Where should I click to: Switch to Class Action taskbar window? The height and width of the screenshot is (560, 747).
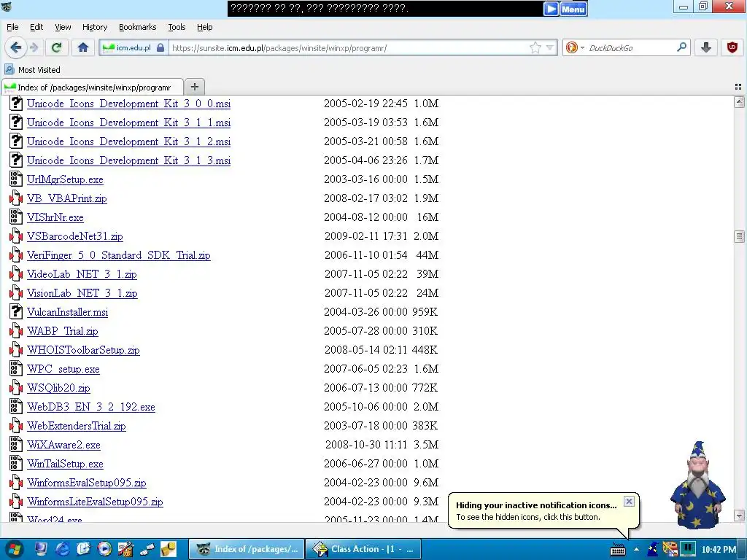click(x=364, y=549)
